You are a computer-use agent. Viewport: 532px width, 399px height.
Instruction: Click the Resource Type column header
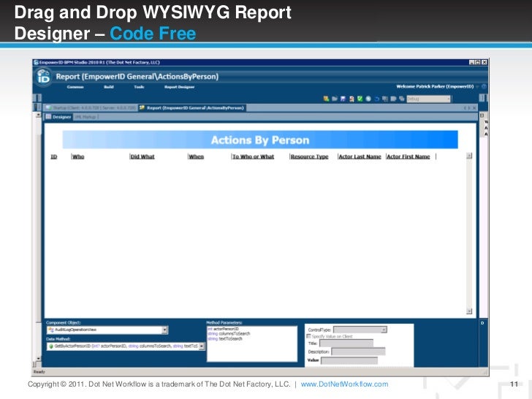point(309,156)
